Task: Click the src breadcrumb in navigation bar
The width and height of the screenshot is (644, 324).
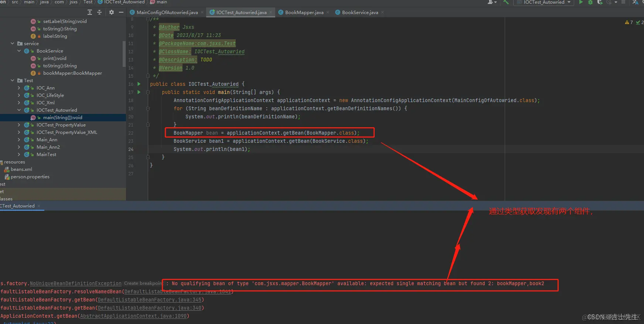Action: tap(15, 2)
